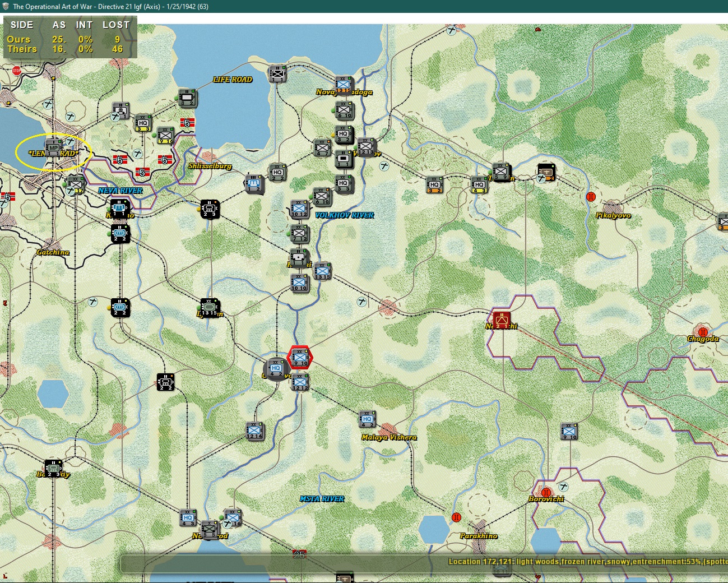Select the yellow-banded HQ 3-3 unit
The height and width of the screenshot is (583, 728).
(143, 123)
